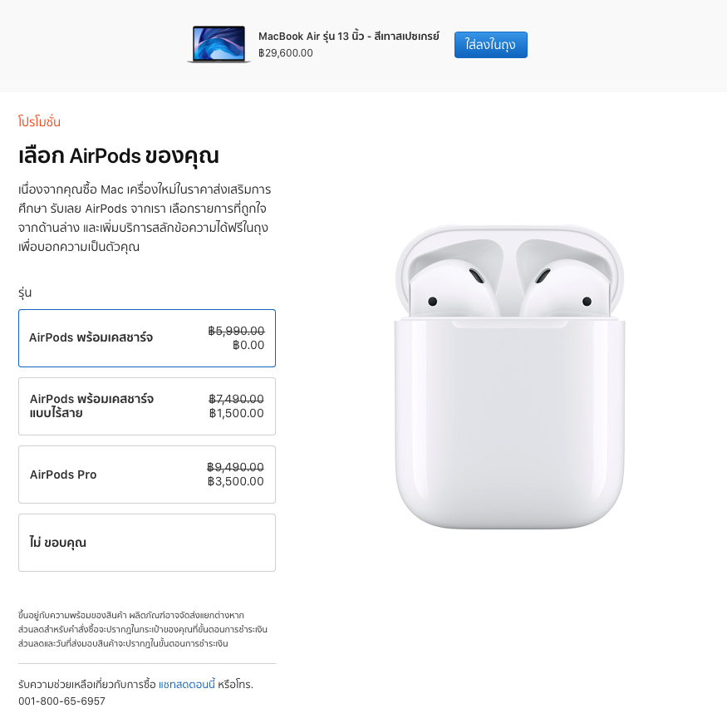727x728 pixels.
Task: Click the ฿3,500.00 AirPods Pro price
Action: coord(235,481)
